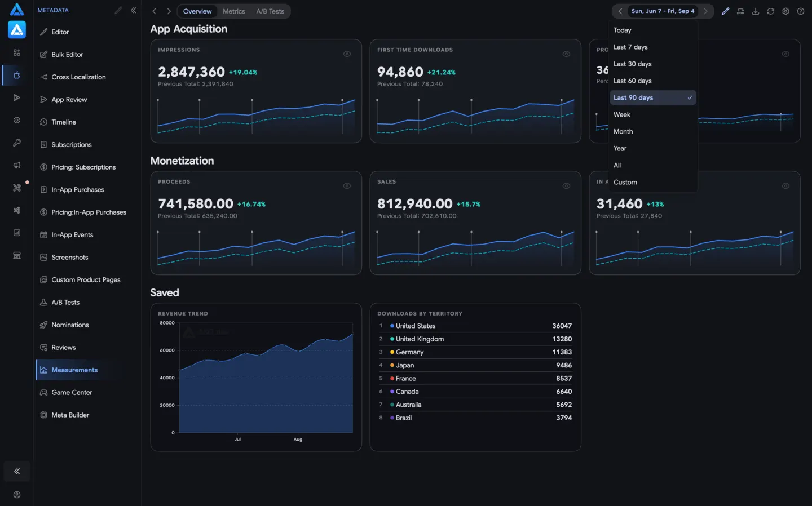Collapse the Metadata sidebar with double chevron
The height and width of the screenshot is (506, 812).
pos(134,10)
